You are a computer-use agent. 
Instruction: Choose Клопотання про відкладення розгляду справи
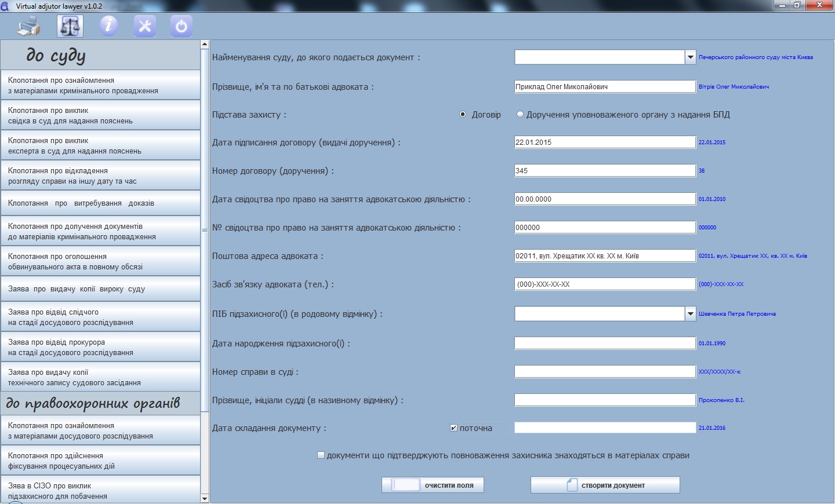click(100, 176)
